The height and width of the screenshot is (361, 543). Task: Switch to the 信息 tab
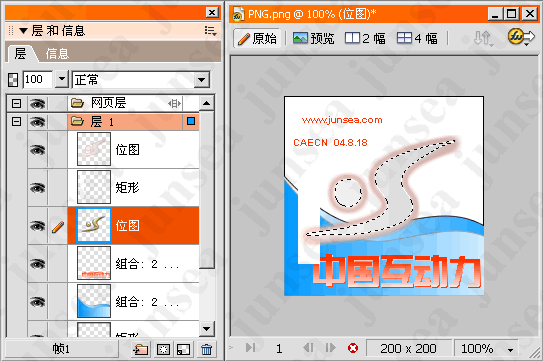57,54
